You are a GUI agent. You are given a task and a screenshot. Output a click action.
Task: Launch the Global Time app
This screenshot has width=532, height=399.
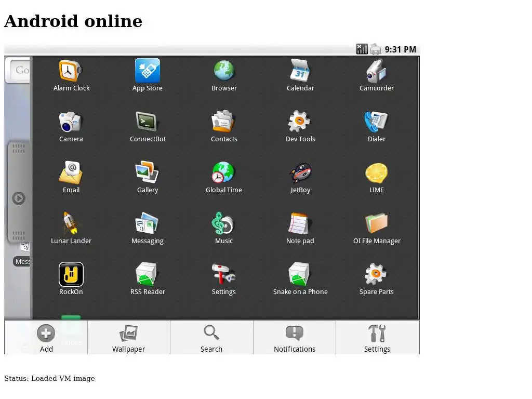tap(223, 177)
